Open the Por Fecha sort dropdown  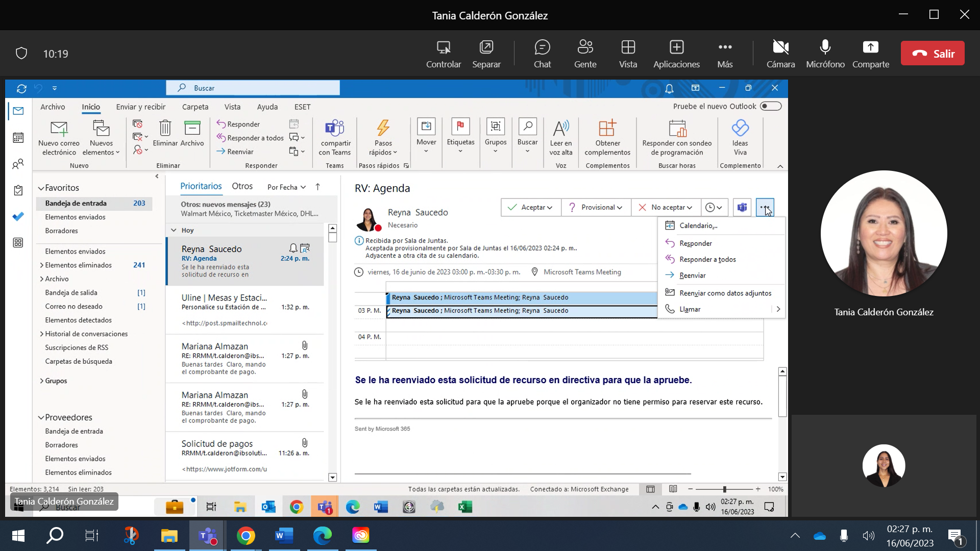[286, 187]
